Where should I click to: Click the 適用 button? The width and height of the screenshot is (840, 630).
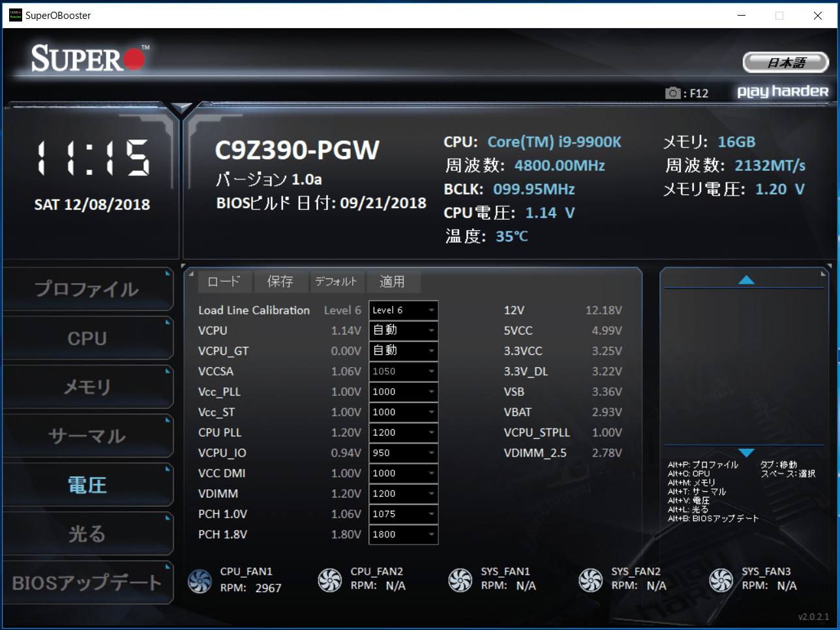pos(393,282)
